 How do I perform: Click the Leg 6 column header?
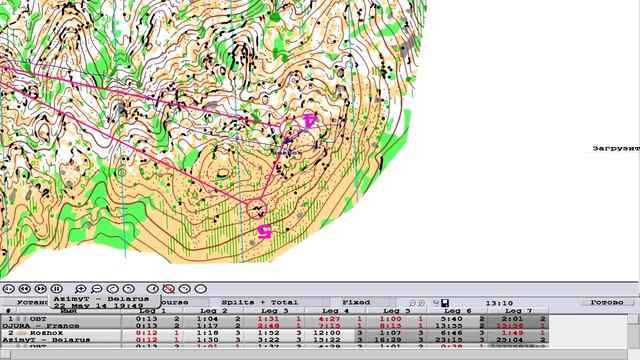pos(457,311)
